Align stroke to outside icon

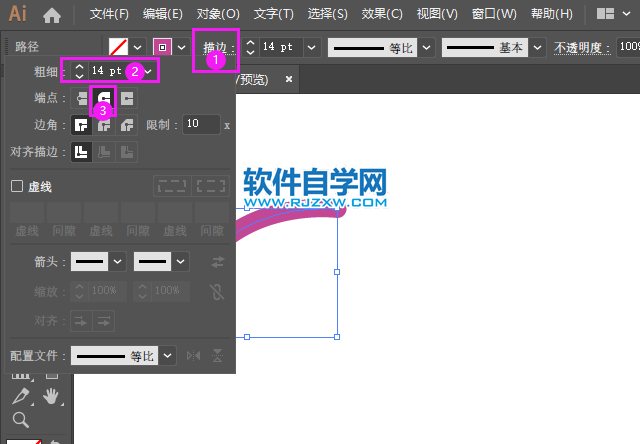127,152
